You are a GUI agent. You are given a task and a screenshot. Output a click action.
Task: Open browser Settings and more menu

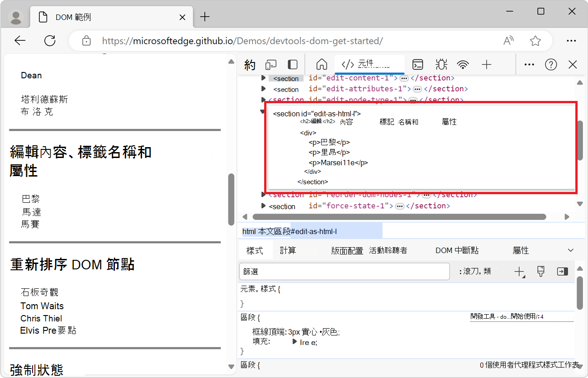click(571, 41)
